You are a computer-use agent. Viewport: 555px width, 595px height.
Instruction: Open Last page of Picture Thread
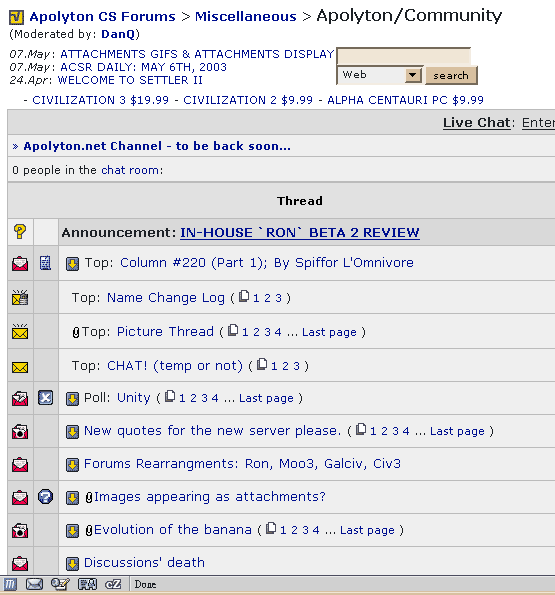tap(329, 332)
